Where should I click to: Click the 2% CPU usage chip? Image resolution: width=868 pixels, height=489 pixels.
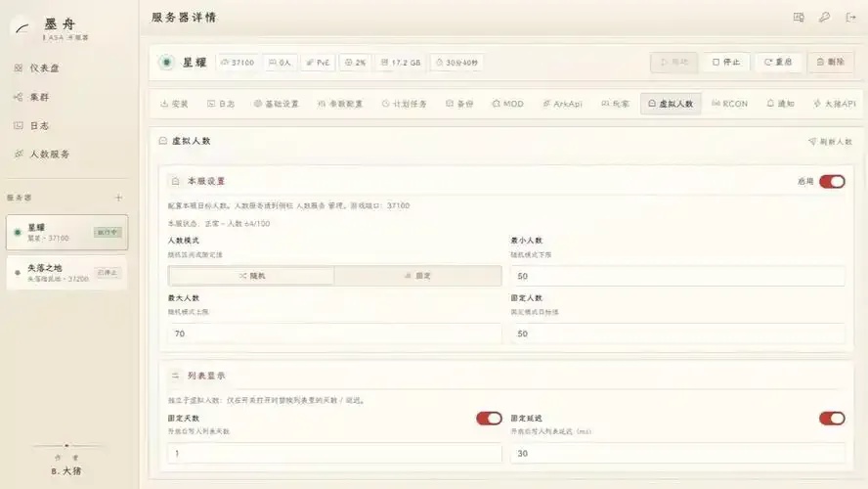(356, 63)
